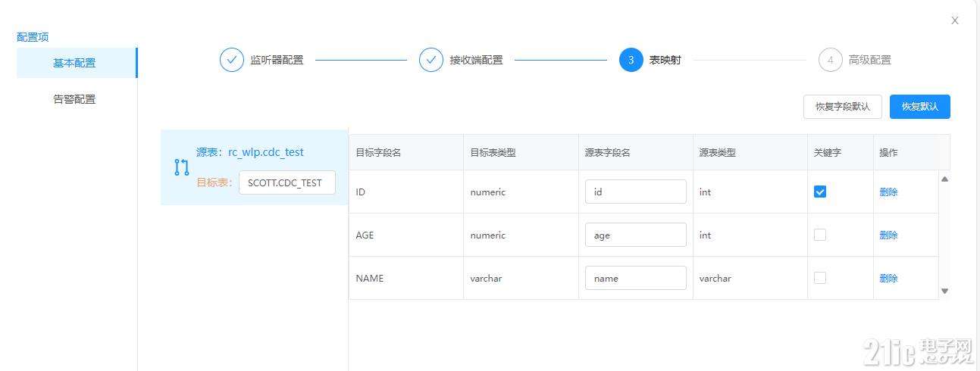Viewport: 980px width, 371px height.
Task: Close the configuration dialog with the X
Action: (x=955, y=20)
